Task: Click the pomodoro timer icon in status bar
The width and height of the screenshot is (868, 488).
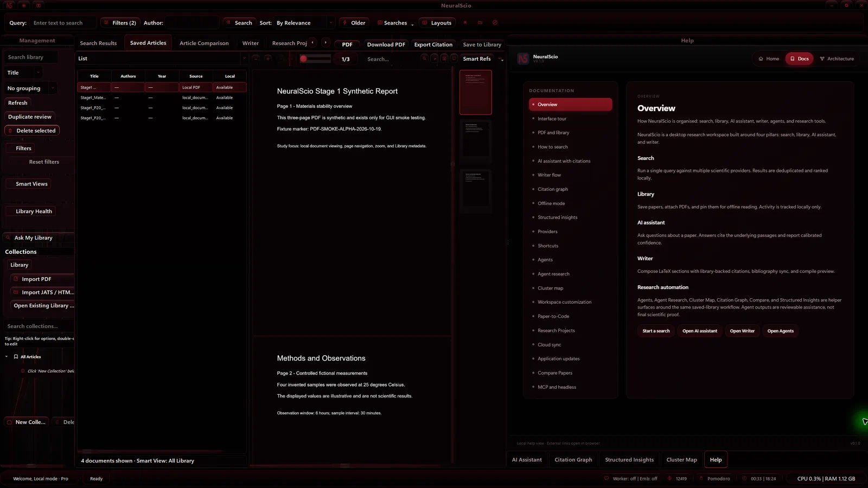Action: 701,479
